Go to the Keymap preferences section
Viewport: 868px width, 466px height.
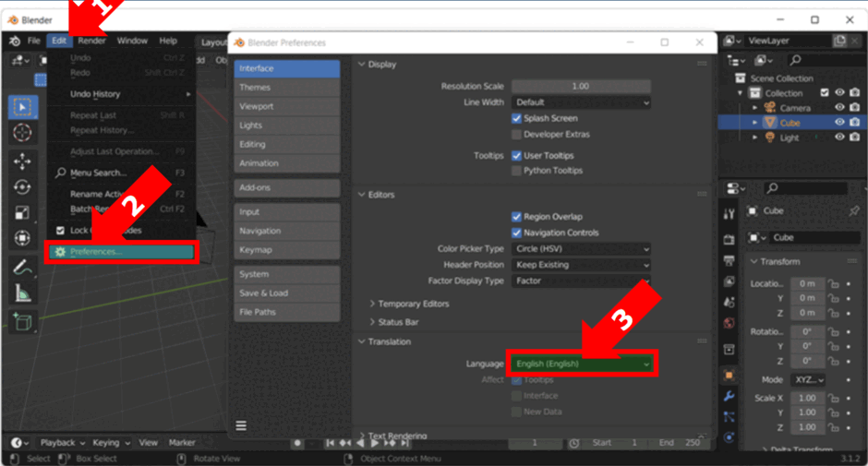287,249
